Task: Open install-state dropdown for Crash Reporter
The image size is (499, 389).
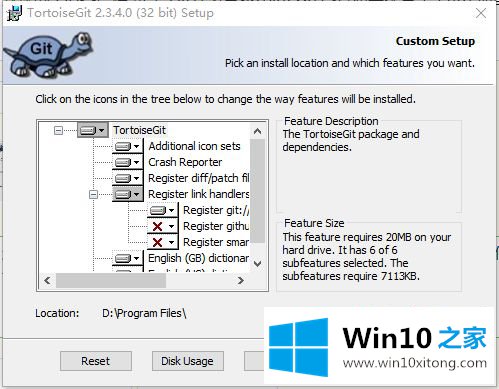Action: coord(128,162)
